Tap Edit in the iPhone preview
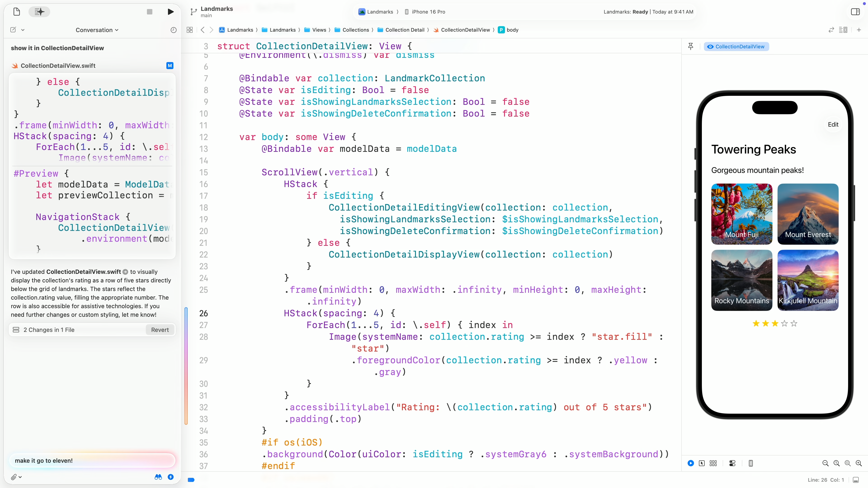This screenshot has height=488, width=868. [x=833, y=125]
